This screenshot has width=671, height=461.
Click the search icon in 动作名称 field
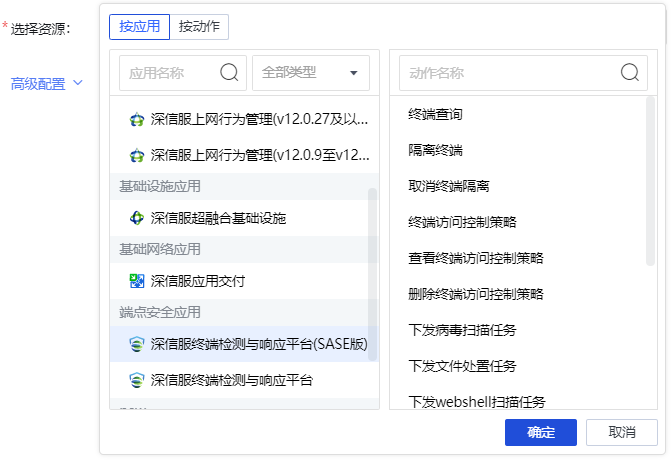point(629,72)
